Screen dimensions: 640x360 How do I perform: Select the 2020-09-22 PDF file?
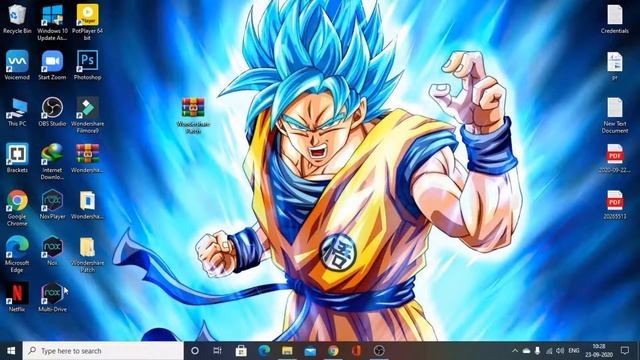(x=615, y=158)
